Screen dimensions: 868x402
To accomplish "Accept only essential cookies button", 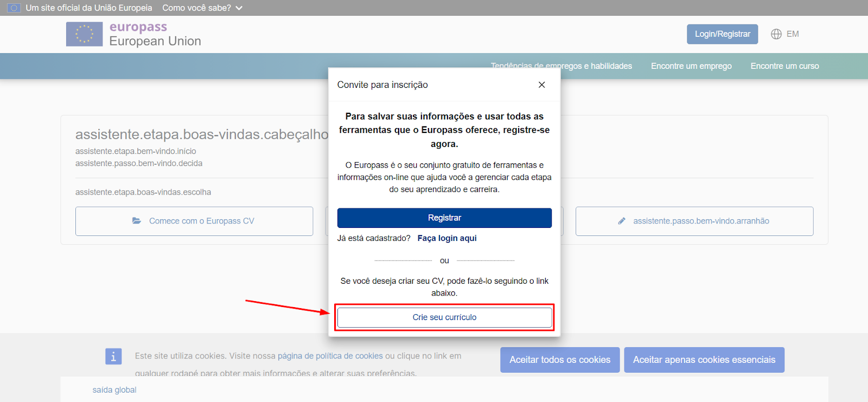I will pyautogui.click(x=704, y=360).
